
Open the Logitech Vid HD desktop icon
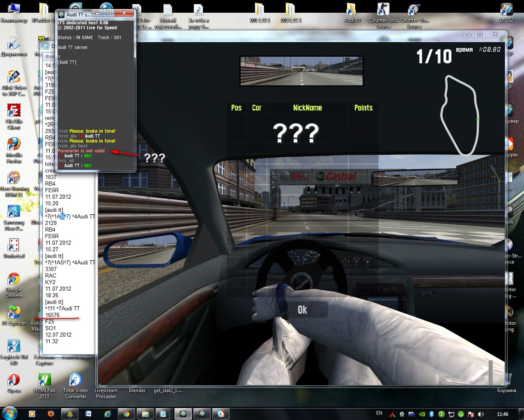coord(14,353)
